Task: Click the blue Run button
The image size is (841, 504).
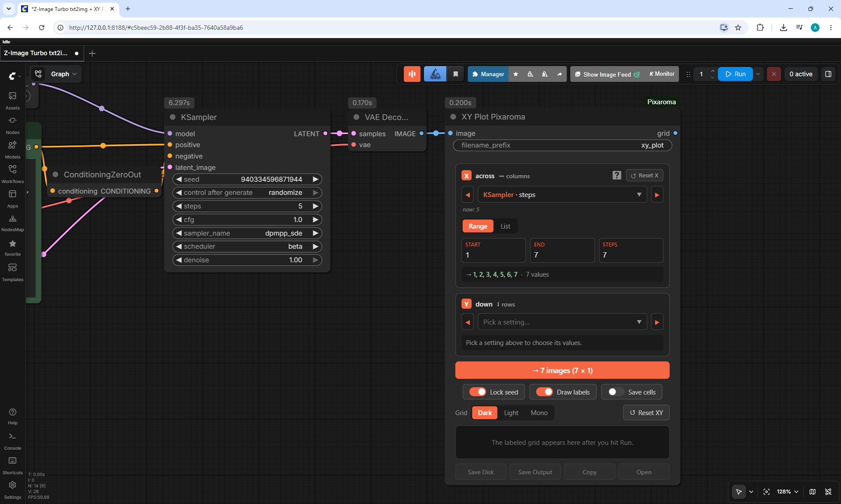Action: (x=735, y=74)
